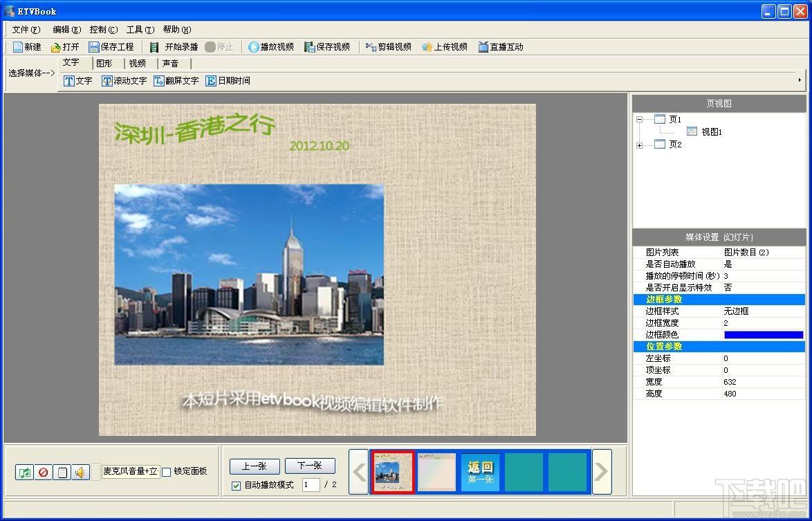
Task: Click 宽度 value 632
Action: click(730, 382)
